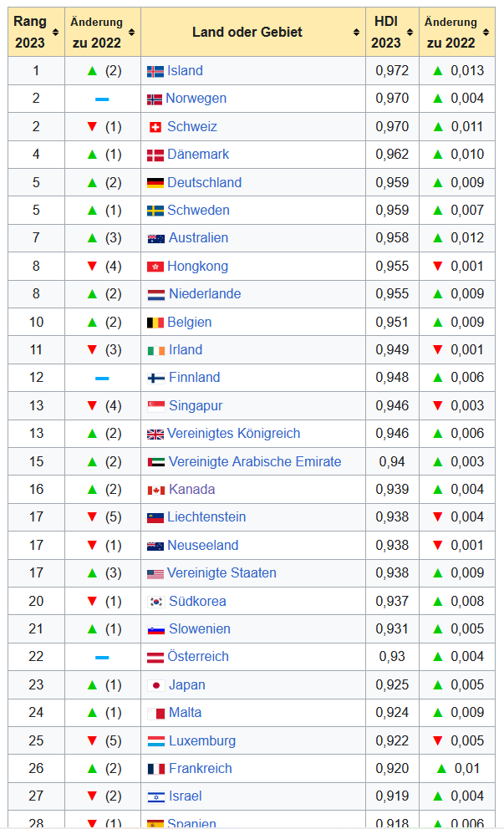Click the Ireland flag icon
Viewport: 504px width, 829px height.
coord(156,350)
